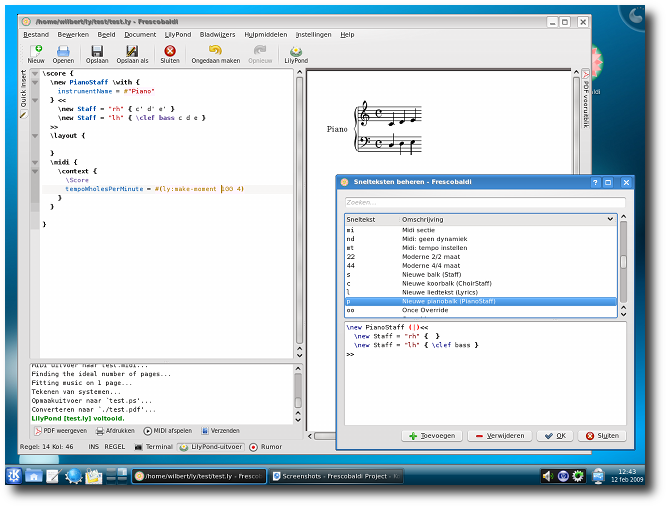Select 'Moderne 2/2 maat' row
This screenshot has width=666, height=506.
click(481, 257)
